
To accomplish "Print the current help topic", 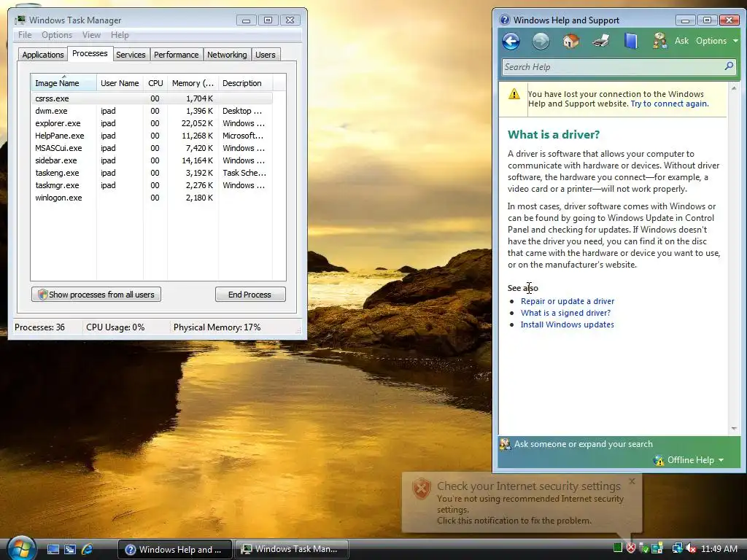I will click(x=601, y=41).
